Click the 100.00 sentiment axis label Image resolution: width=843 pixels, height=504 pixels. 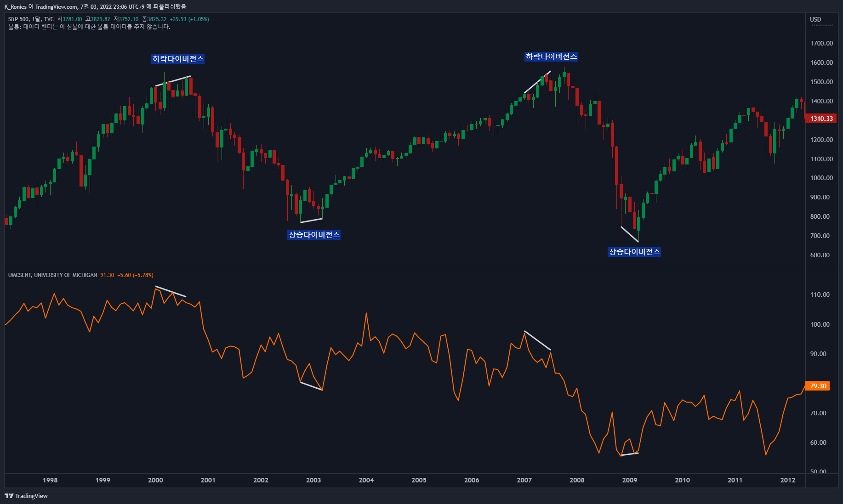[820, 324]
